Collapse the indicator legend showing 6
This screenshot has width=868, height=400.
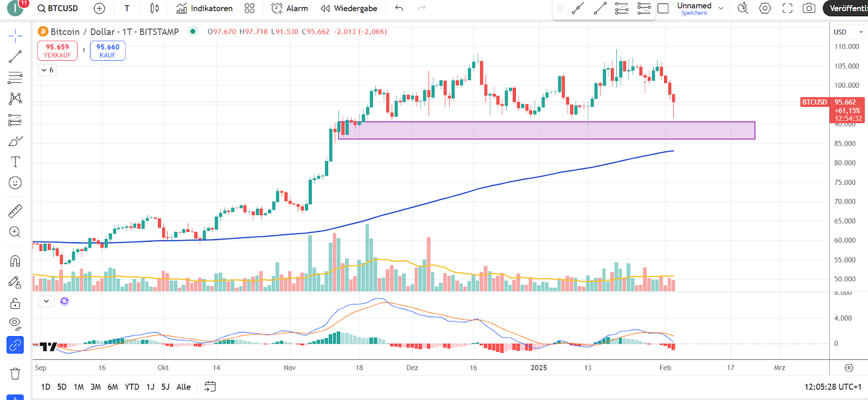pos(48,70)
